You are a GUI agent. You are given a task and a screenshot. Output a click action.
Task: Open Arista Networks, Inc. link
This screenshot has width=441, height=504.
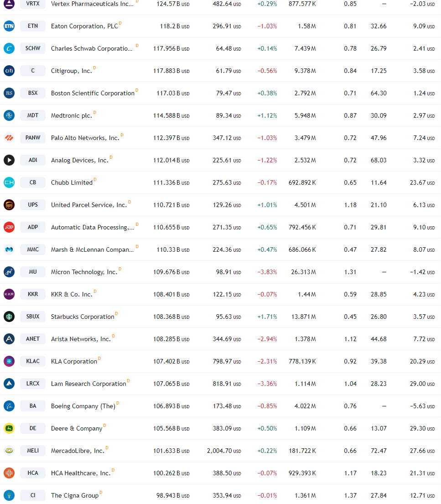(x=81, y=339)
